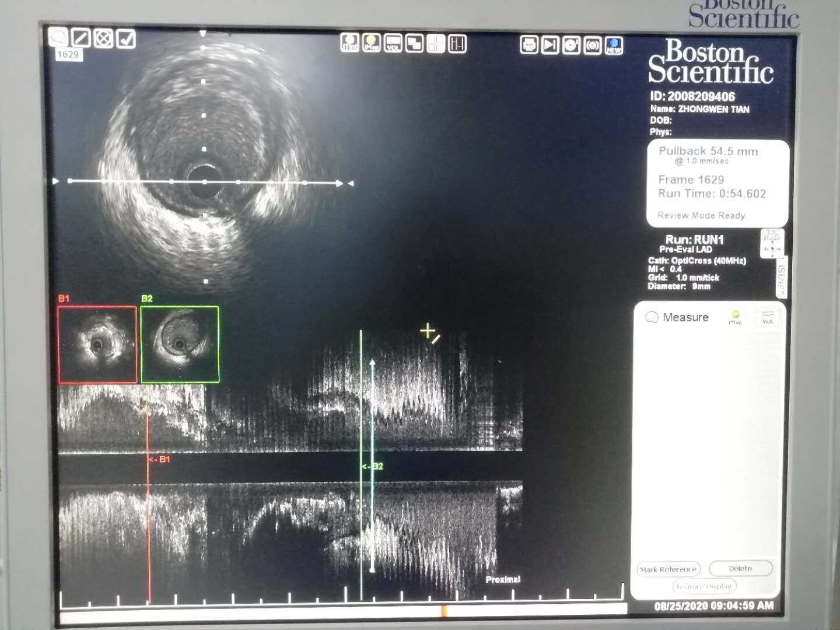
Task: Click the Mark Reference button
Action: tap(668, 569)
